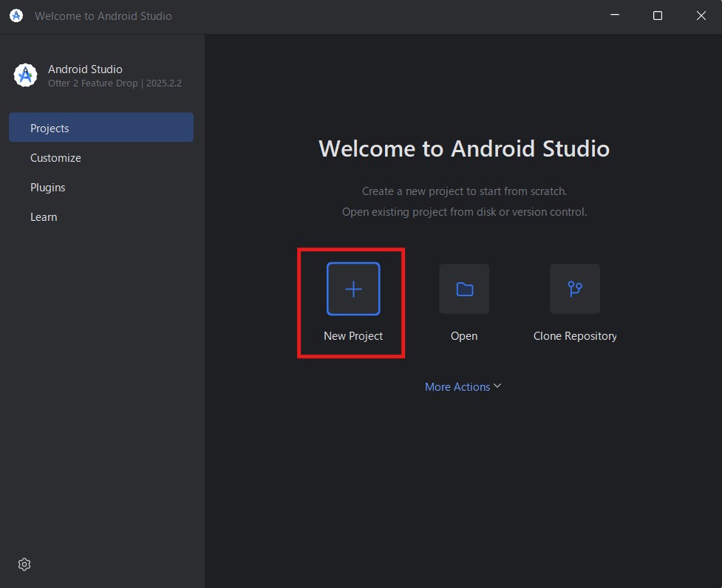Click the Open text label
This screenshot has height=588, width=722.
[464, 336]
